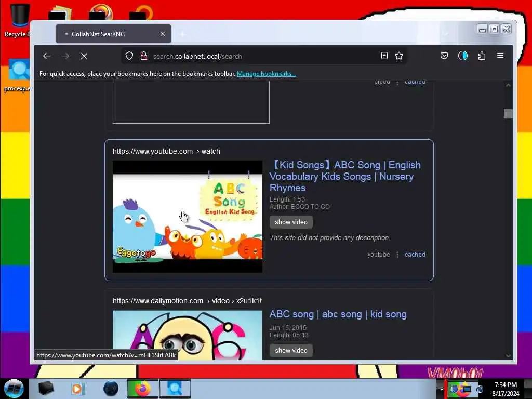Screen dimensions: 532x399
Task: Click the vertical scrollbar thumb
Action: 508,114
